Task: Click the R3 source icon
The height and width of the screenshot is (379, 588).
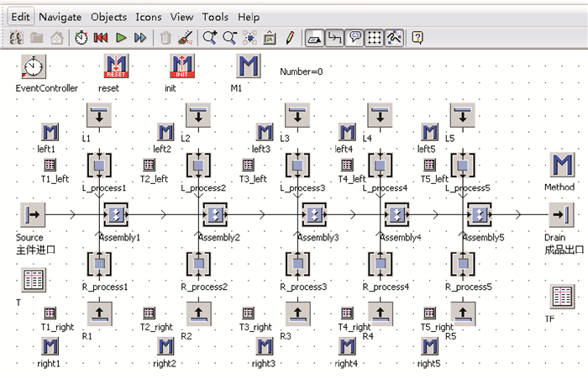Action: point(297,314)
